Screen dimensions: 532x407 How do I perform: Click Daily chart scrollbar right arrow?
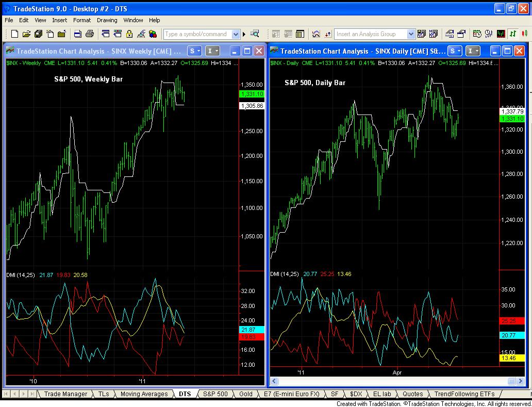(x=521, y=381)
